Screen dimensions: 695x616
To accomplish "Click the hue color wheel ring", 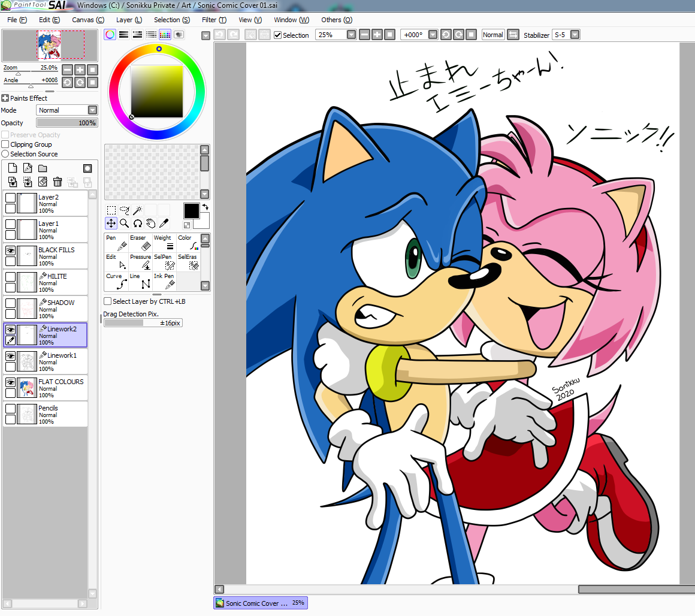I will click(x=159, y=49).
